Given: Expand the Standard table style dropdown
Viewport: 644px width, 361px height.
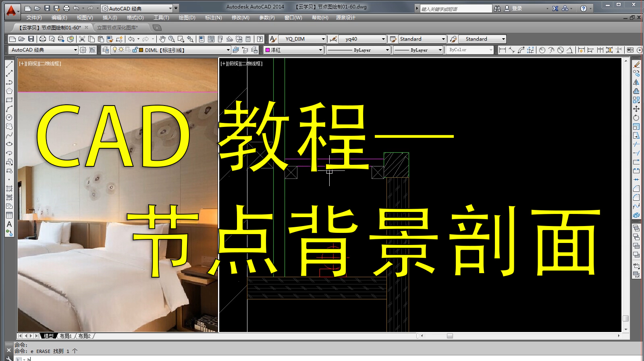Looking at the screenshot, I should tap(443, 39).
